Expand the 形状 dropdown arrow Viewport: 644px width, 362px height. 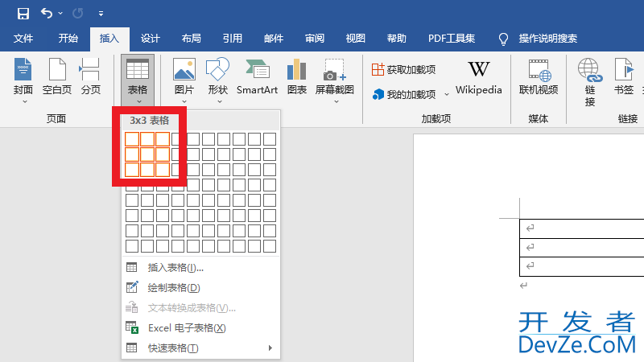(x=220, y=101)
